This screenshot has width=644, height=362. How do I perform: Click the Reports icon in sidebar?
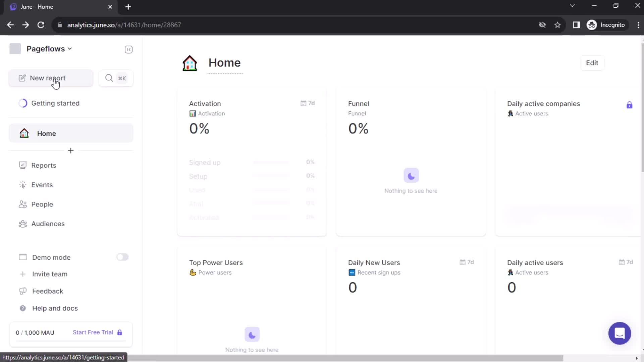point(22,165)
